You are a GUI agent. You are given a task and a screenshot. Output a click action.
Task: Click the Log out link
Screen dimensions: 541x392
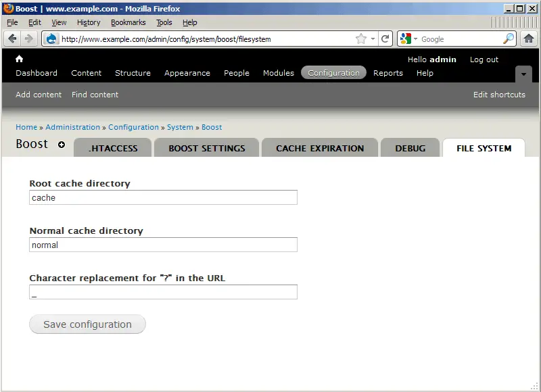pyautogui.click(x=484, y=59)
